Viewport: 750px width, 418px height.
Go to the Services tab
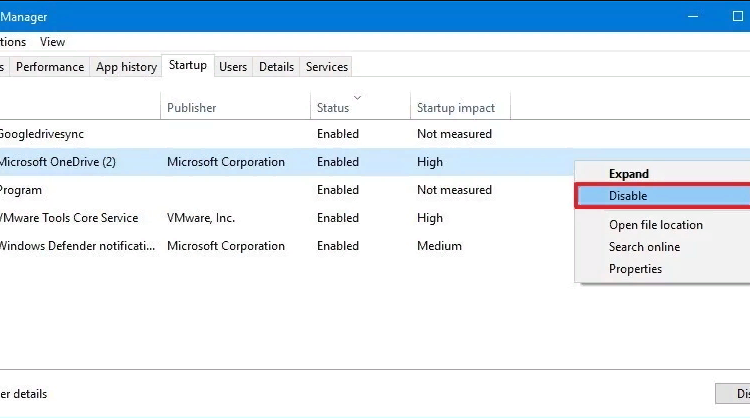(327, 66)
